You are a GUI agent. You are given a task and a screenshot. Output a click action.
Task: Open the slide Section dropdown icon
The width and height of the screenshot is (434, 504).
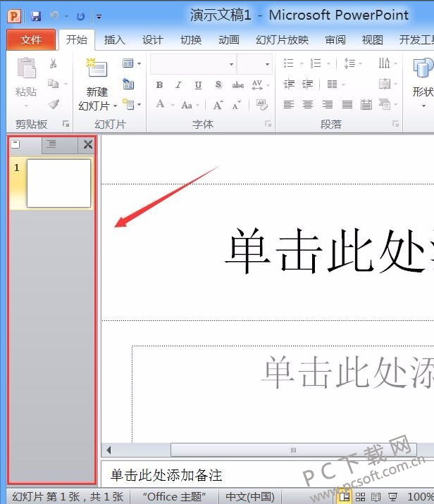point(132,104)
